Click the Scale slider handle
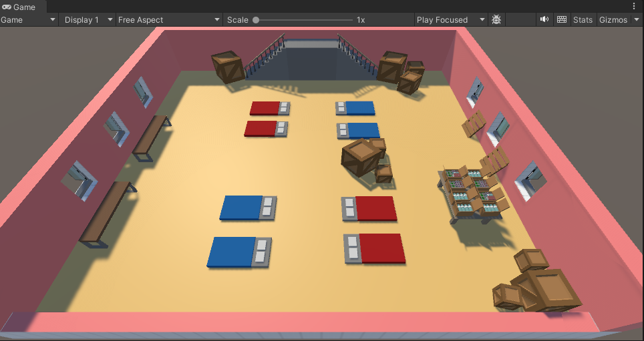This screenshot has width=644, height=341. (256, 20)
